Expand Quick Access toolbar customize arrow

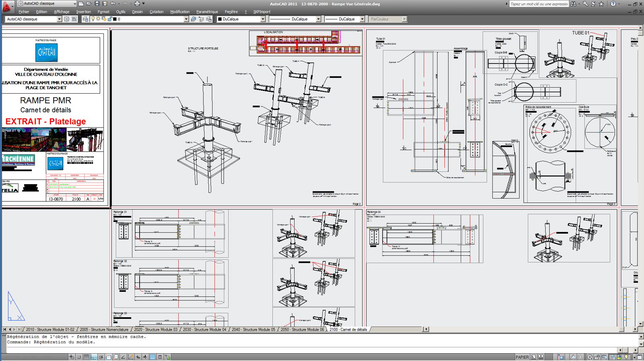pyautogui.click(x=143, y=4)
